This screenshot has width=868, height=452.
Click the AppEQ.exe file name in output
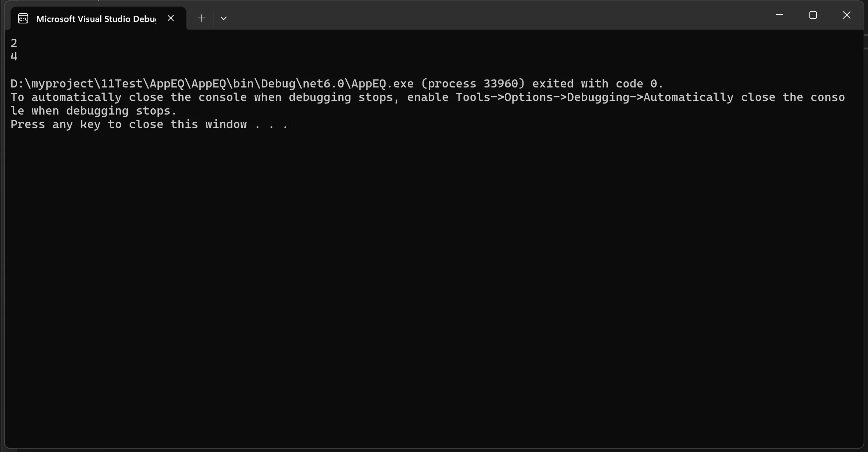pyautogui.click(x=382, y=84)
